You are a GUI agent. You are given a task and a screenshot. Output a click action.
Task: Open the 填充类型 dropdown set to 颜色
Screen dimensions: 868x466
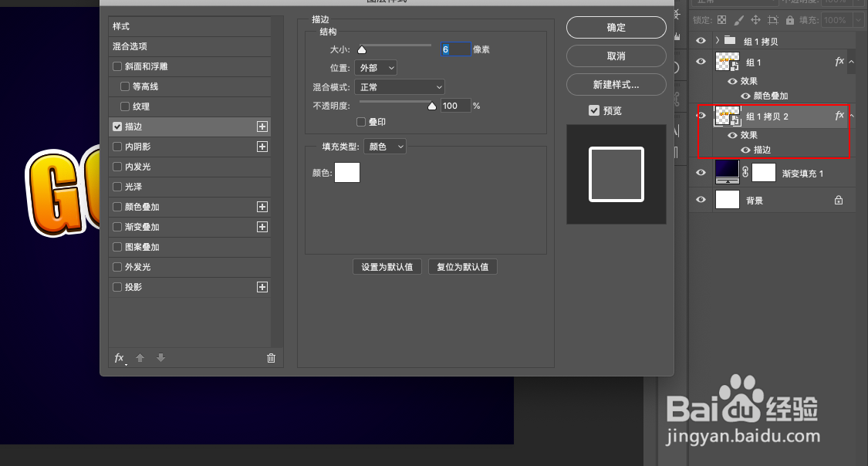coord(385,147)
